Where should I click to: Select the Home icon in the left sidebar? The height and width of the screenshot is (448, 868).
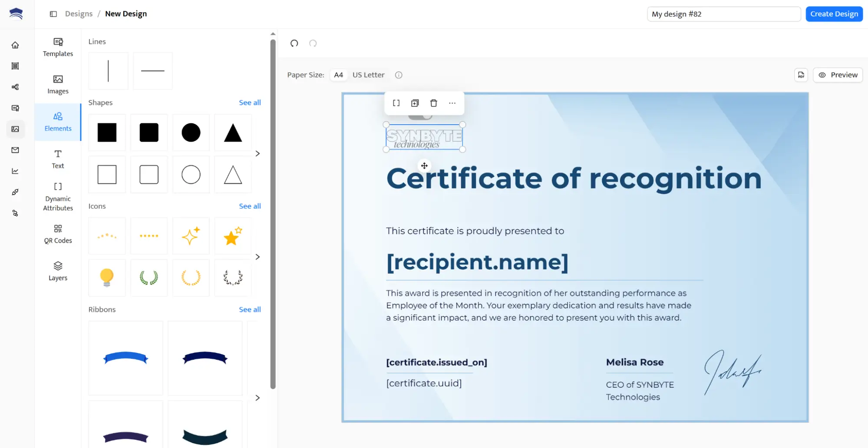(x=15, y=45)
